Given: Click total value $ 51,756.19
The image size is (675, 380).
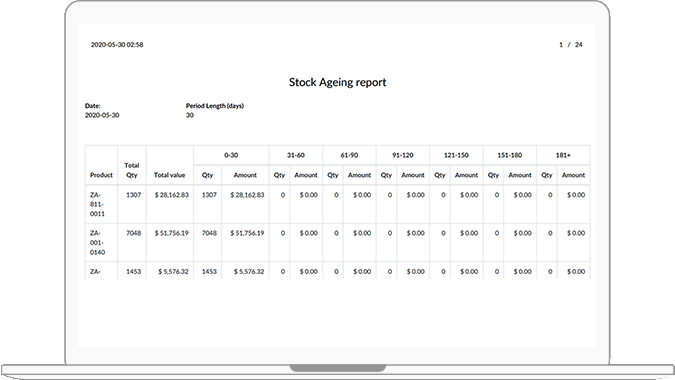Looking at the screenshot, I should [171, 233].
